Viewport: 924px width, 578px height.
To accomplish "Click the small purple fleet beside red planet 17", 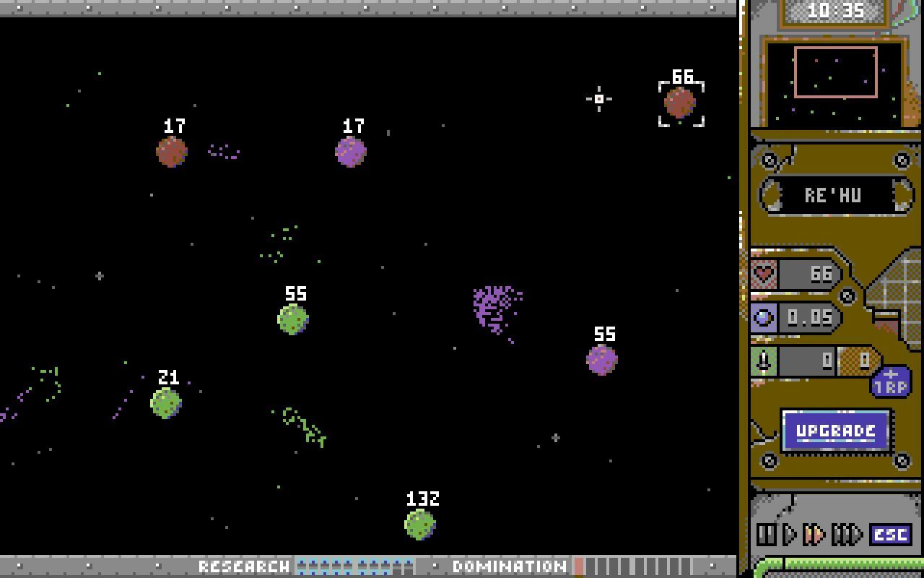I will tap(224, 151).
